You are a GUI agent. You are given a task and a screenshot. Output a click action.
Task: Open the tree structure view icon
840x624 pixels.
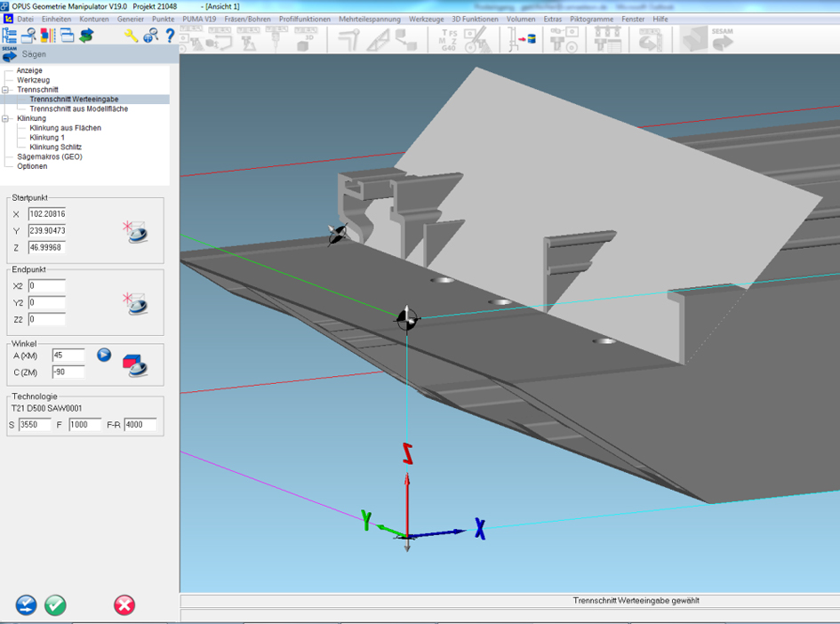tap(9, 36)
